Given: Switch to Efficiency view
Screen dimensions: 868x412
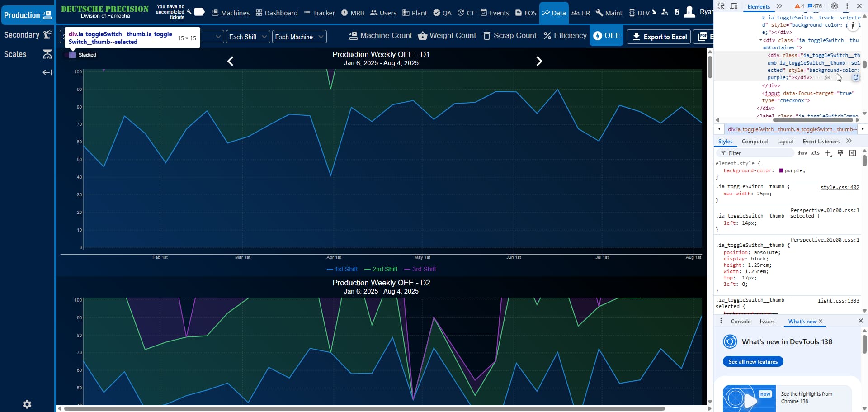Looking at the screenshot, I should point(565,36).
